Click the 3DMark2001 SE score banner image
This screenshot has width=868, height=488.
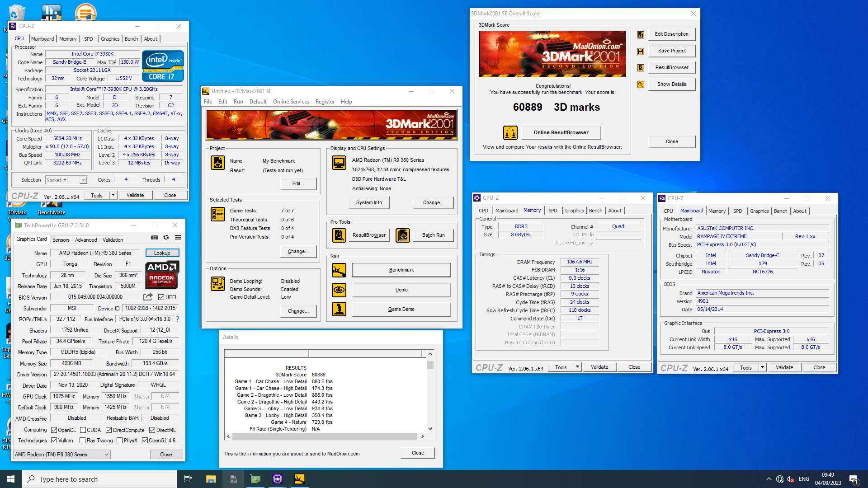point(552,54)
